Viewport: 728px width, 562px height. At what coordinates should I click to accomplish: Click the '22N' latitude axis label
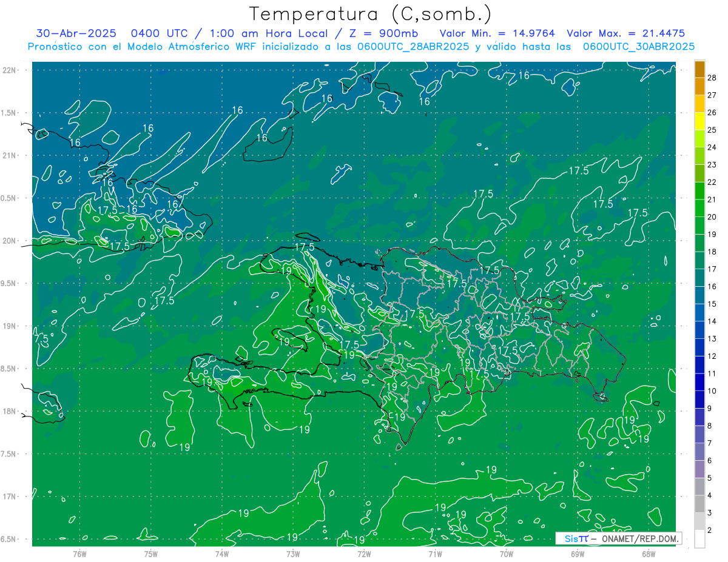(x=8, y=70)
